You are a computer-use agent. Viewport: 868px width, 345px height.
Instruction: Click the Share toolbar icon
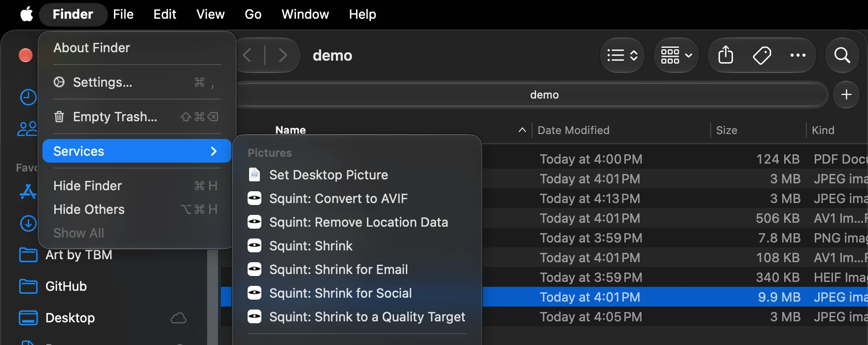(x=725, y=55)
